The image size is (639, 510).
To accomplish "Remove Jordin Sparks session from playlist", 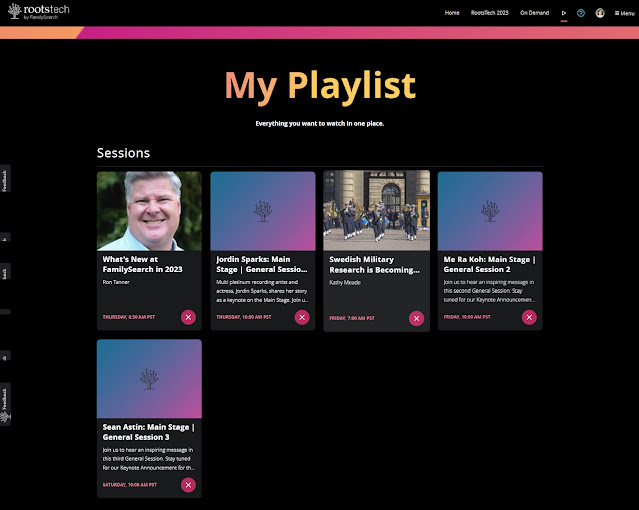I will coord(302,317).
